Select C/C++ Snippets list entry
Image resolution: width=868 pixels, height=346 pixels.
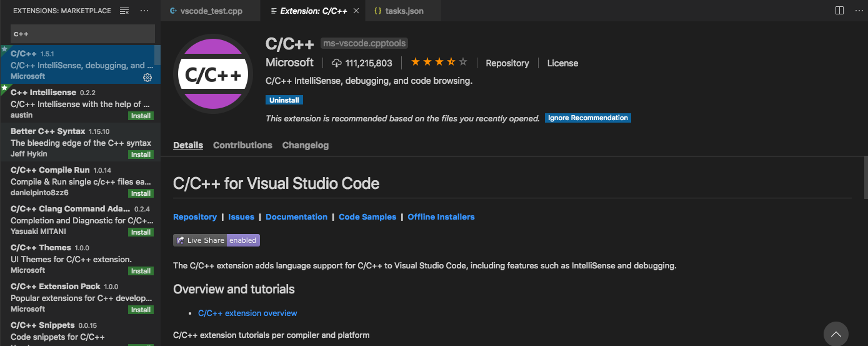click(x=80, y=331)
